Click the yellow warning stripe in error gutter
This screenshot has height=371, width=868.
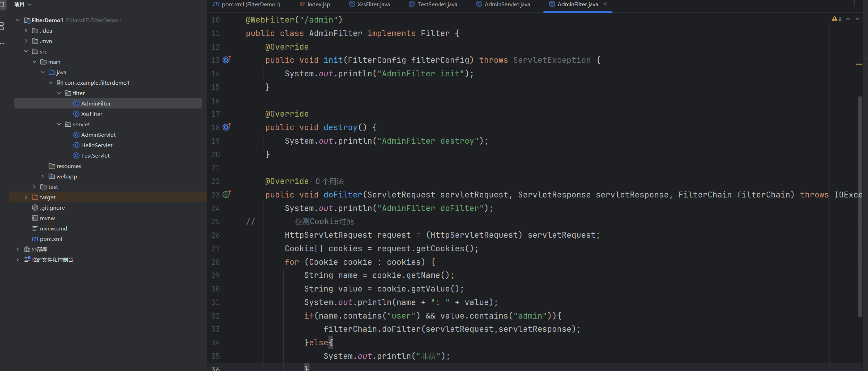coord(859,64)
